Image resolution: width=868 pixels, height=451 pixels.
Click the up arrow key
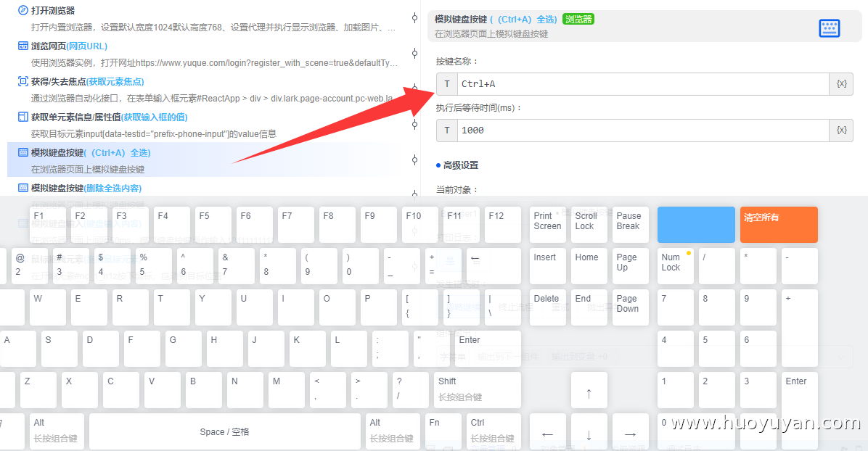589,390
